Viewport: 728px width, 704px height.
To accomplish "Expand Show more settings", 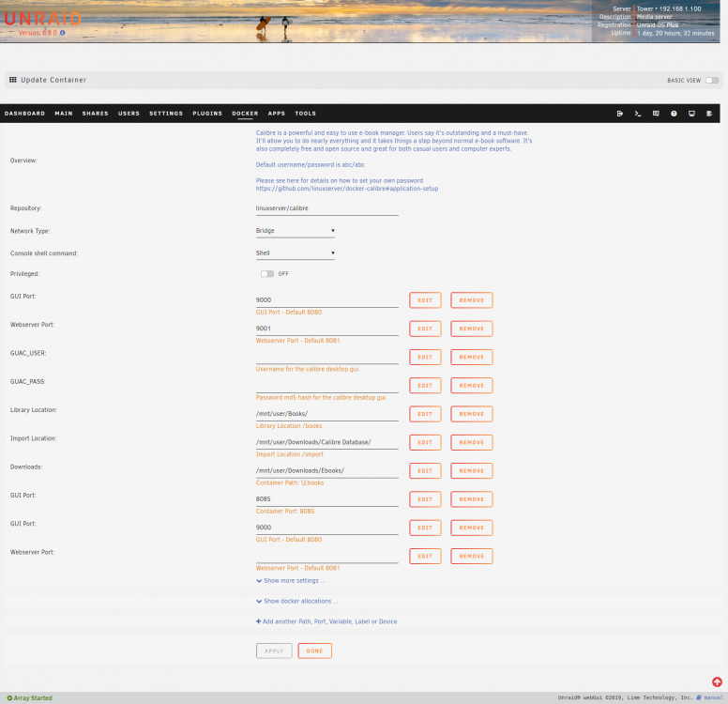I will click(x=291, y=581).
